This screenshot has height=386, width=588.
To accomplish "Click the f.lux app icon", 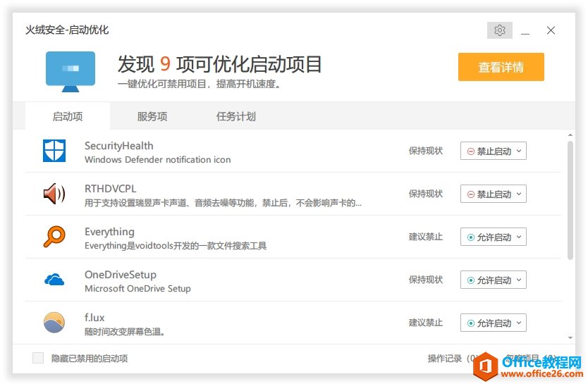I will point(54,323).
